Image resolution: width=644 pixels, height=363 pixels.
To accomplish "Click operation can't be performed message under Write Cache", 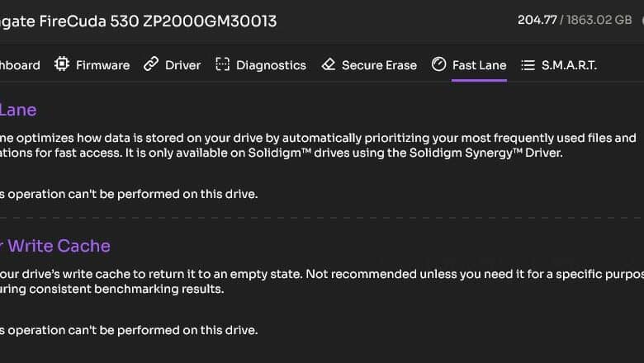I will point(129,330).
